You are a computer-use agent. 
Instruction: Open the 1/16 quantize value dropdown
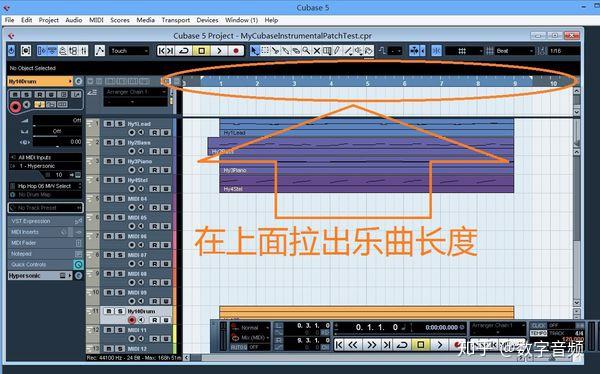(564, 51)
